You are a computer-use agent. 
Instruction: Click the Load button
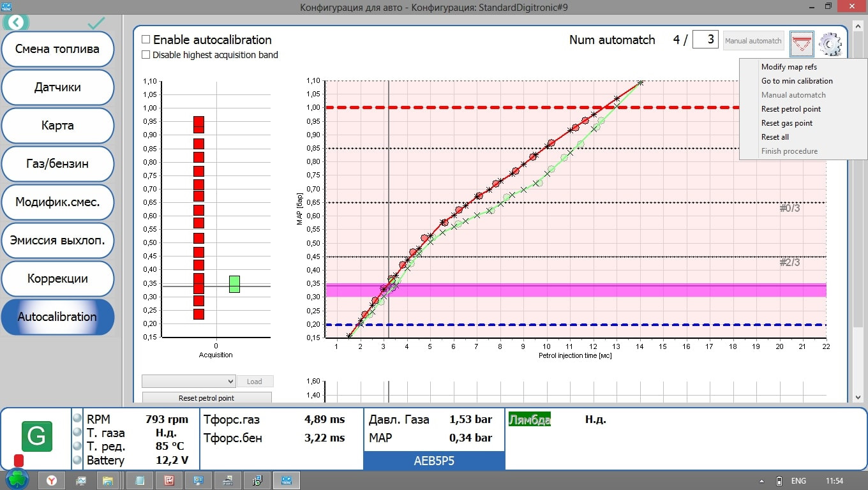254,382
